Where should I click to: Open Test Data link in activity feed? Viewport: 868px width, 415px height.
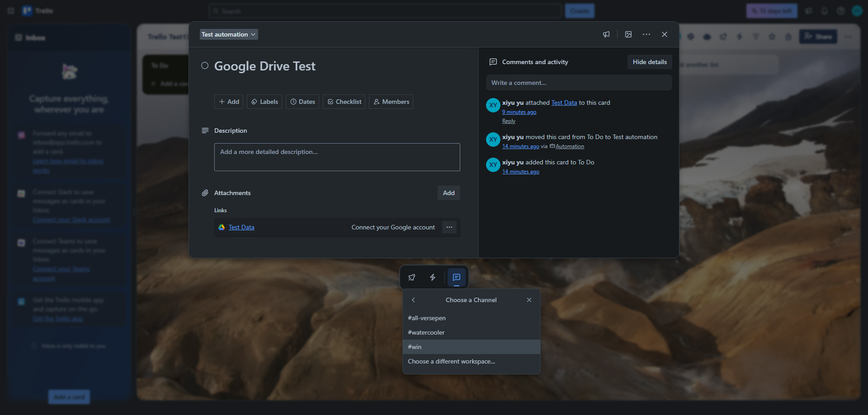564,103
